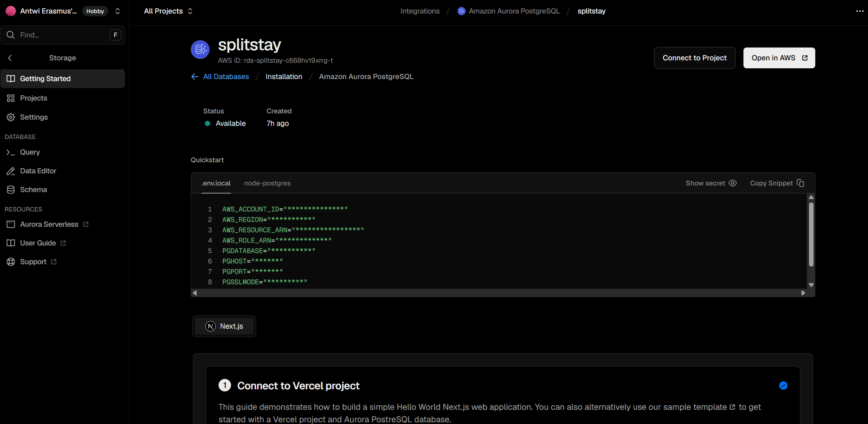The image size is (868, 424).
Task: Go back to All Databases
Action: pyautogui.click(x=226, y=77)
